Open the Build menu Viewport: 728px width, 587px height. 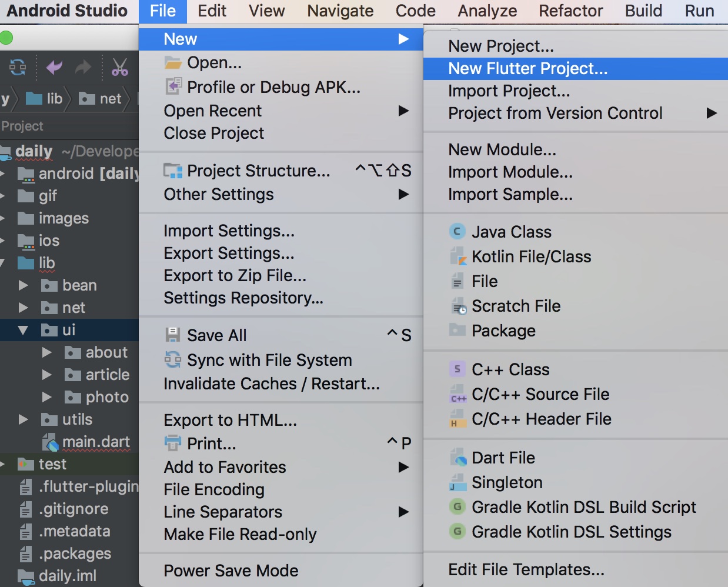click(644, 11)
